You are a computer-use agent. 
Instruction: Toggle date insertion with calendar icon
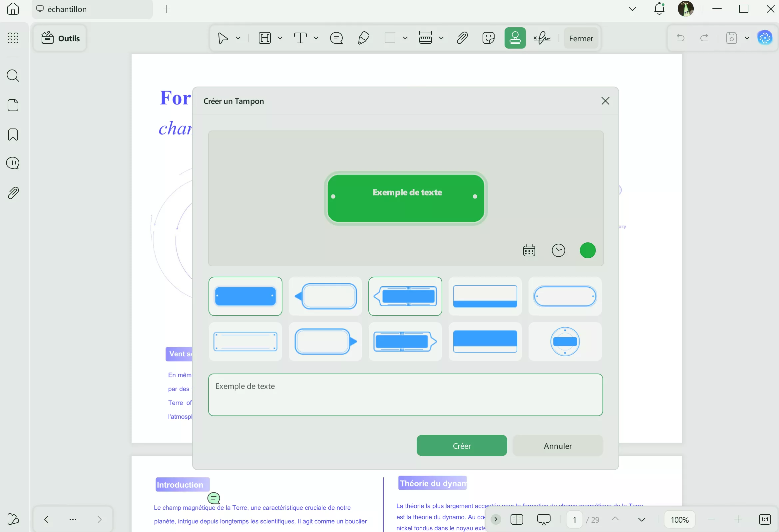(x=529, y=250)
